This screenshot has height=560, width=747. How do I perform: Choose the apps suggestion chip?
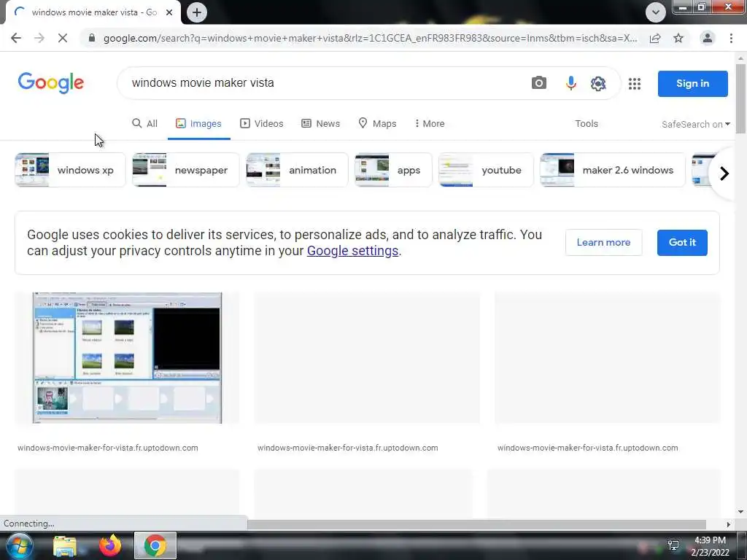coord(393,170)
